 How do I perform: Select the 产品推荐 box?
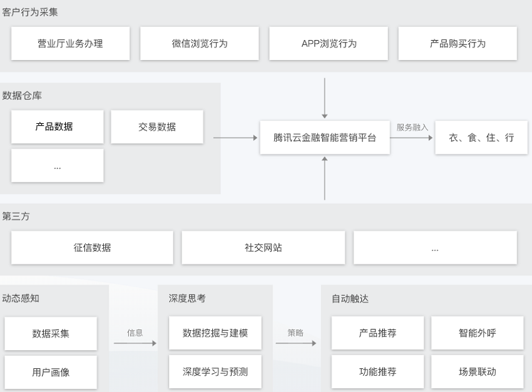click(x=377, y=333)
